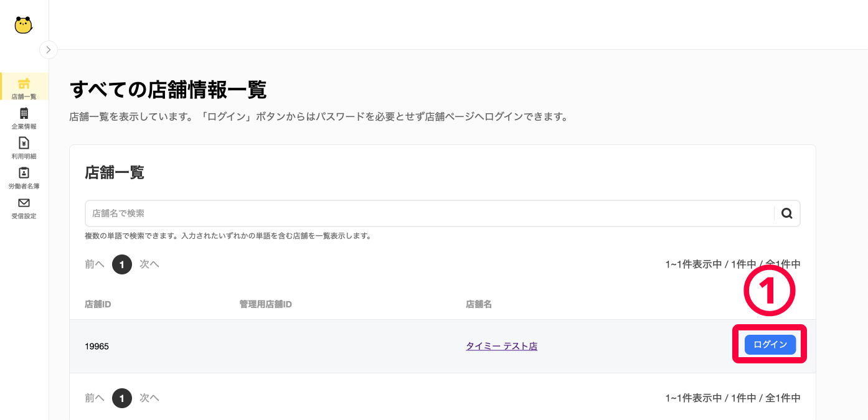
Task: Open the タイミー テスト店 store link
Action: (x=501, y=346)
